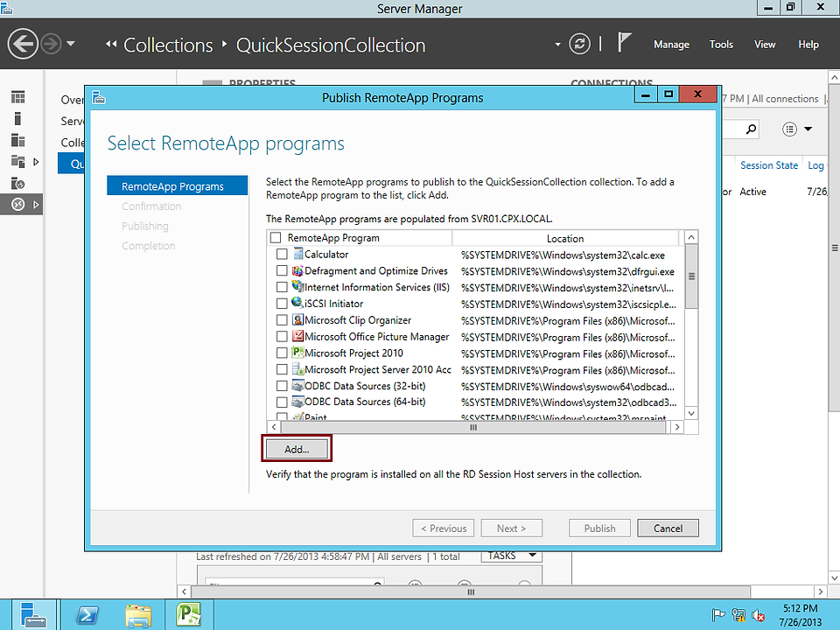The width and height of the screenshot is (840, 630).
Task: Open the notifications flag icon
Action: (624, 43)
